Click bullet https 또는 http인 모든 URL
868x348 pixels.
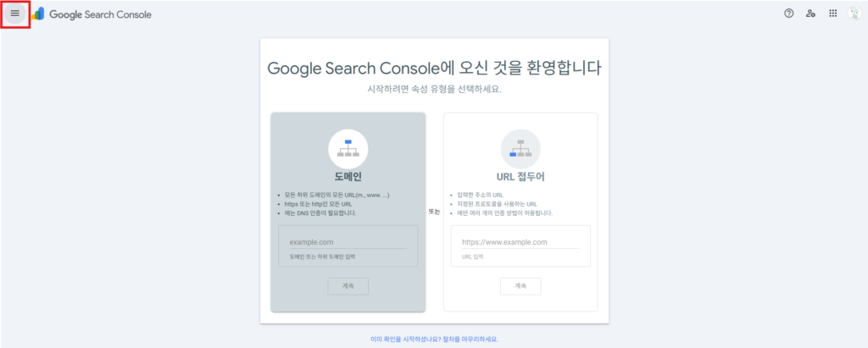[317, 204]
